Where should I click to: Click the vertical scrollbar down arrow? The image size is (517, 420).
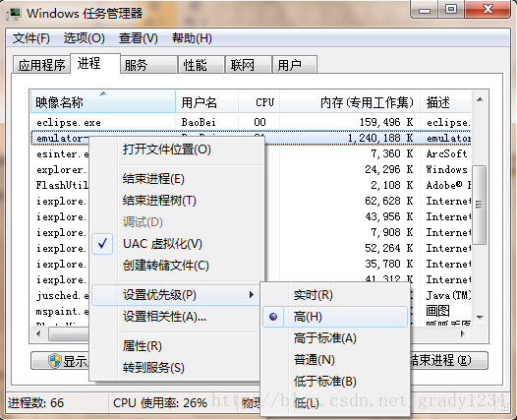pos(480,317)
